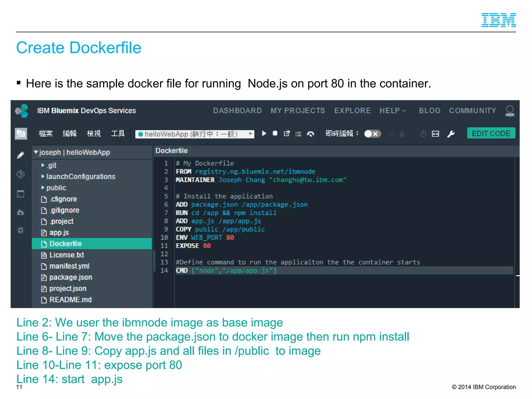
Task: Open the helloWebApp launch configuration dropdown
Action: (x=195, y=134)
